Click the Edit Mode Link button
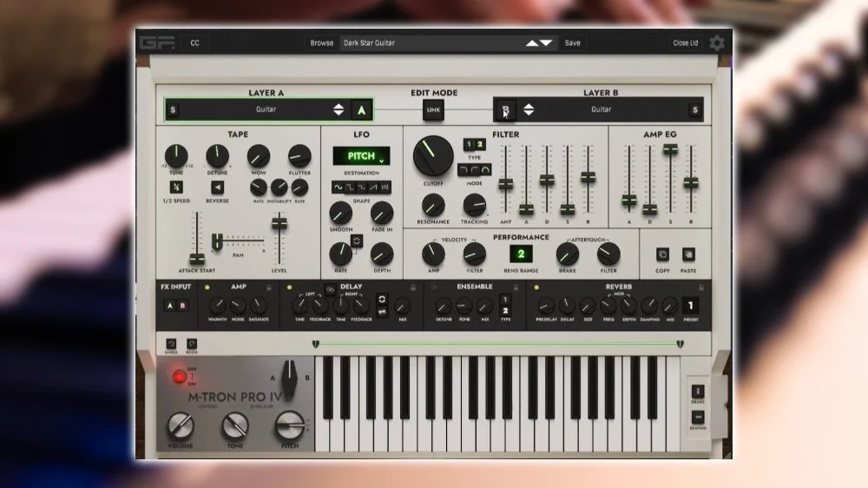The image size is (868, 488). tap(433, 109)
